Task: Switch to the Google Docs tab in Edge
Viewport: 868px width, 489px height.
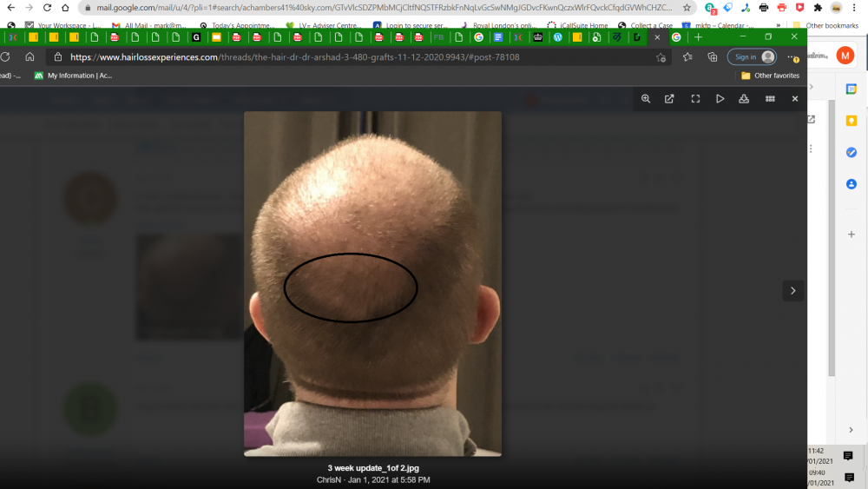Action: point(497,37)
